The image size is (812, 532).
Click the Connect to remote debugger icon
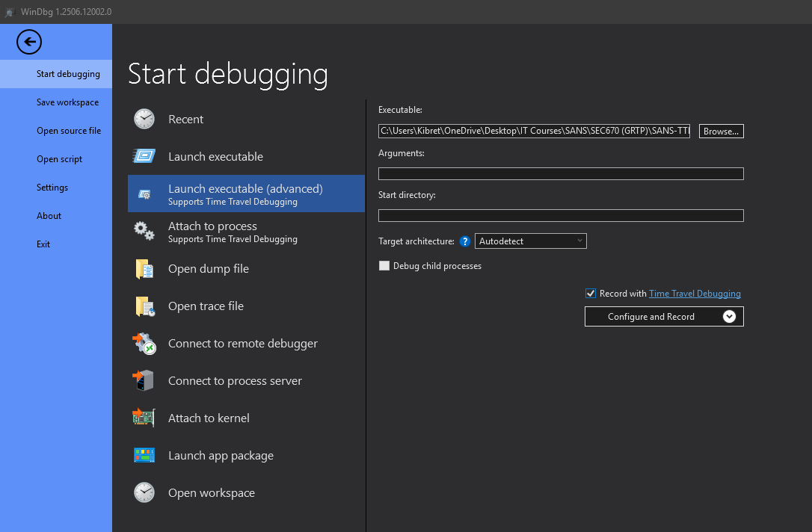[144, 344]
